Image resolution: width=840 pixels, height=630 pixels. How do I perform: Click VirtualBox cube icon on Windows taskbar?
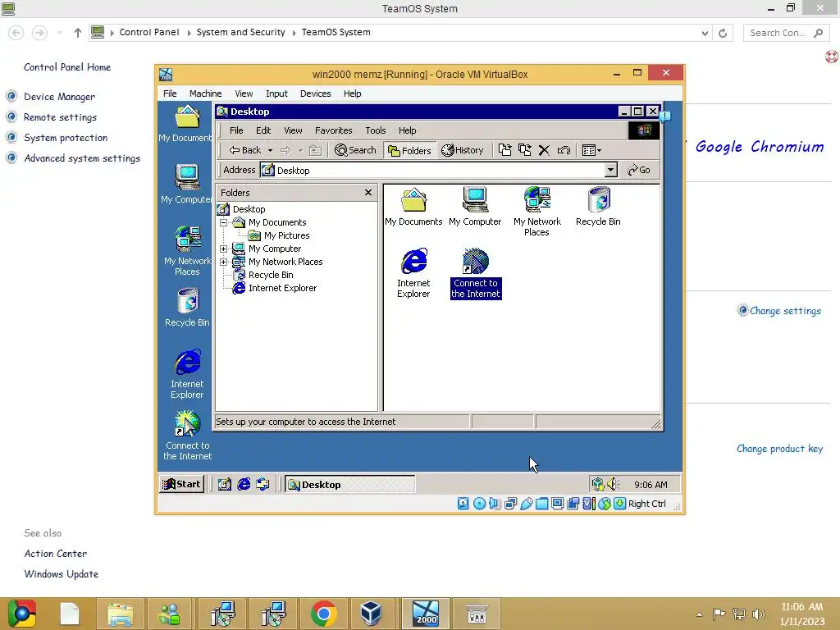coord(372,614)
